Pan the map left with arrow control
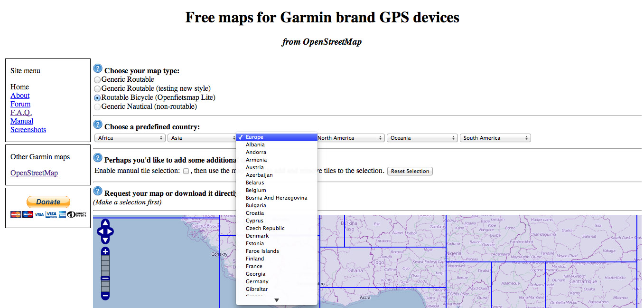This screenshot has height=308, width=644. [100, 232]
